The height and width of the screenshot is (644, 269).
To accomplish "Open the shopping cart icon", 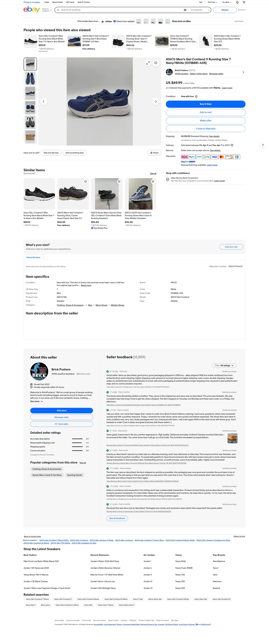I will [244, 2].
